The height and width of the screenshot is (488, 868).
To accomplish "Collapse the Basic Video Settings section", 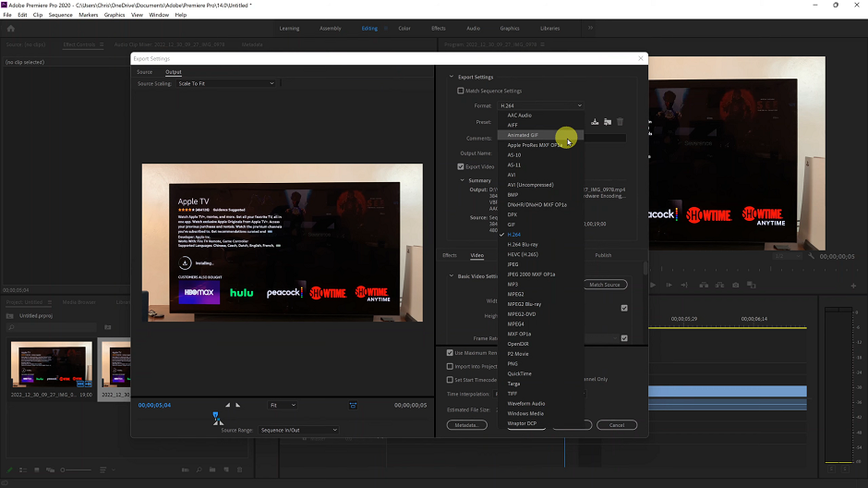I will click(452, 275).
